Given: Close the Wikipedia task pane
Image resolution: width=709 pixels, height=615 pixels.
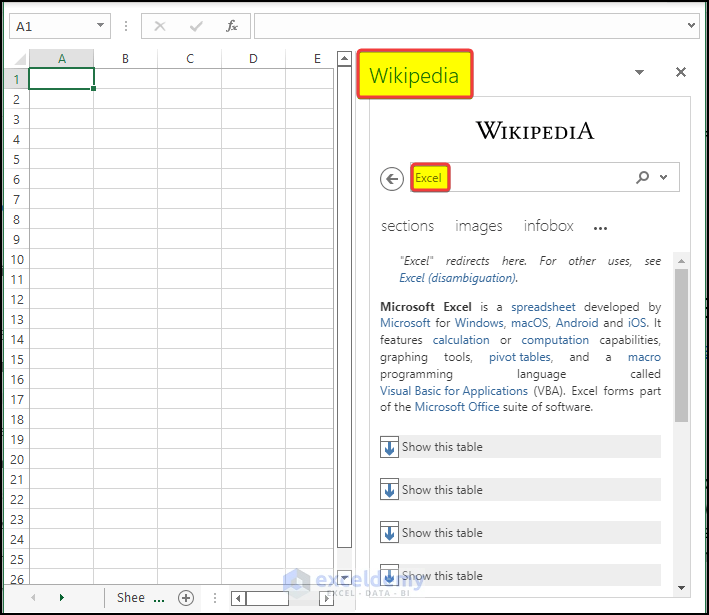Looking at the screenshot, I should coord(681,72).
